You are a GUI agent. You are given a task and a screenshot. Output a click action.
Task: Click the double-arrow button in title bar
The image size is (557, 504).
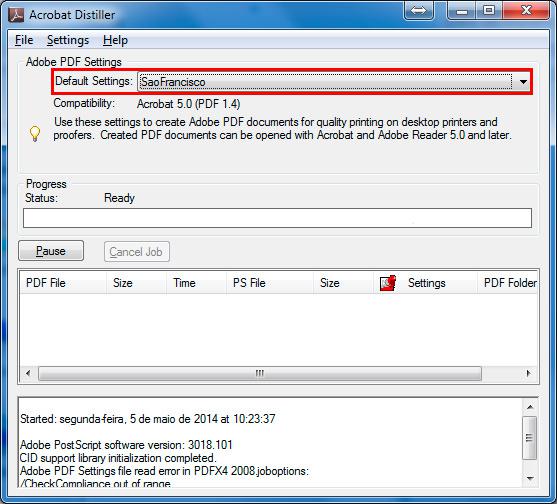[419, 10]
